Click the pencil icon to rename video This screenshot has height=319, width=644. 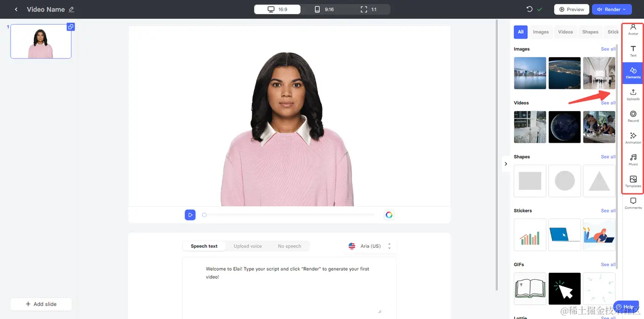[x=71, y=10]
